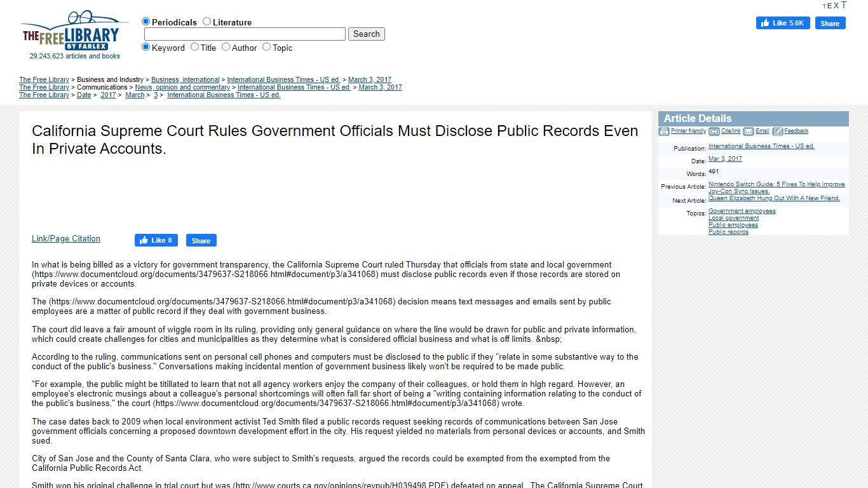Click the word count 491
The height and width of the screenshot is (488, 868).
point(714,172)
